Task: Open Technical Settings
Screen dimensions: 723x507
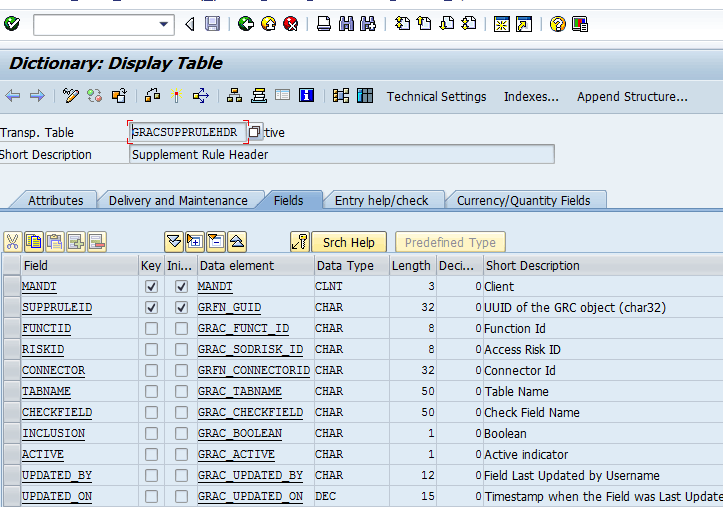Action: coord(436,96)
